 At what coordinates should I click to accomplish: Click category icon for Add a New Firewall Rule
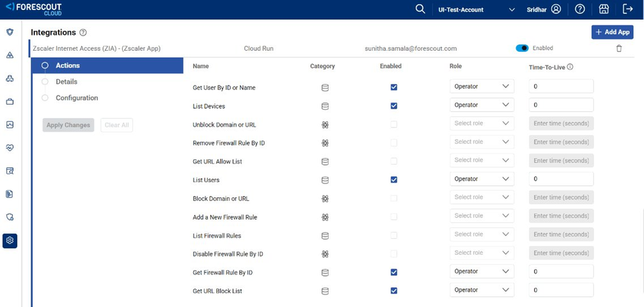(325, 217)
